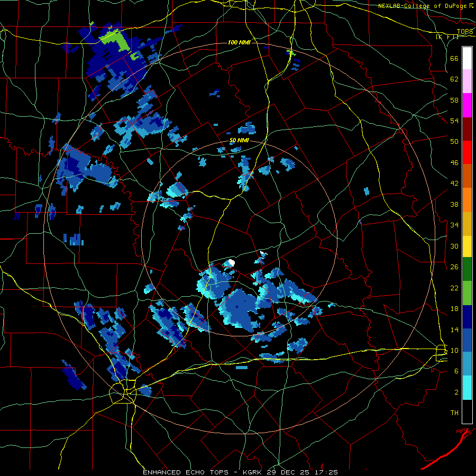
Task: Click the '34' scale number
Action: [454, 225]
